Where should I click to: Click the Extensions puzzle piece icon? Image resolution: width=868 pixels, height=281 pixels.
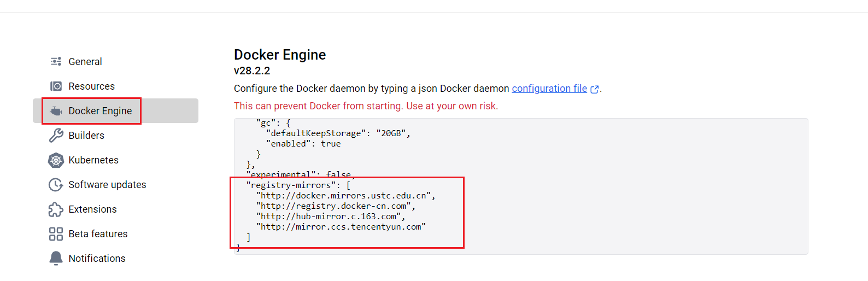[56, 209]
